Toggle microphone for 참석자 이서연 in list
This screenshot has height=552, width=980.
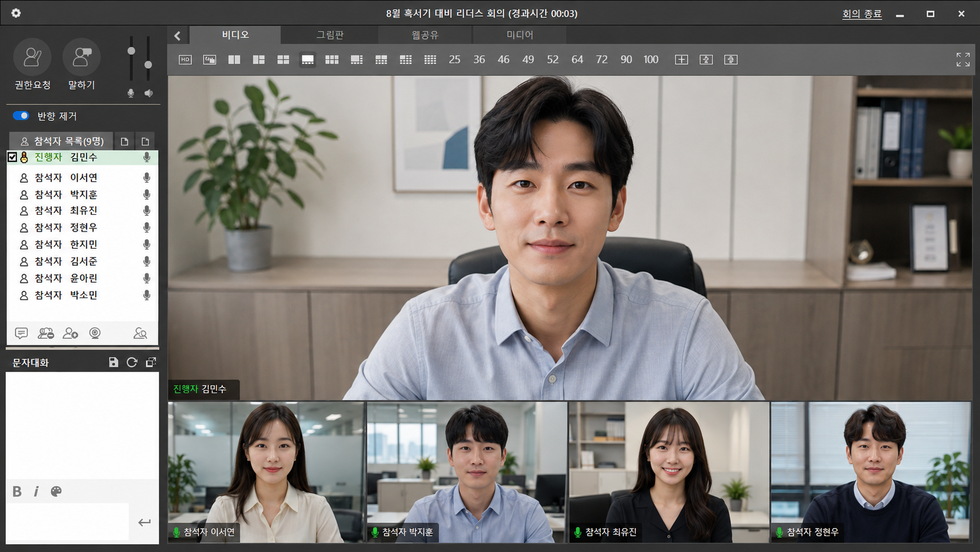click(x=147, y=177)
